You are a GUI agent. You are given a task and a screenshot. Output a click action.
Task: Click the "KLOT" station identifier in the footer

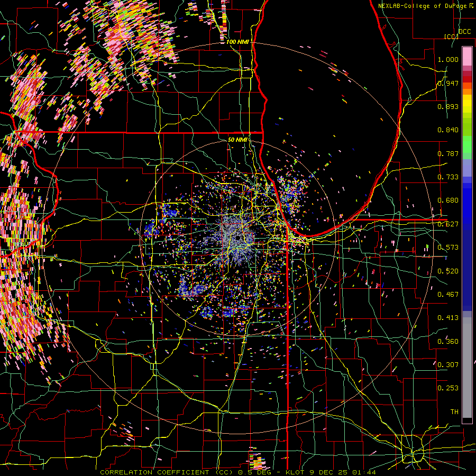pyautogui.click(x=295, y=472)
